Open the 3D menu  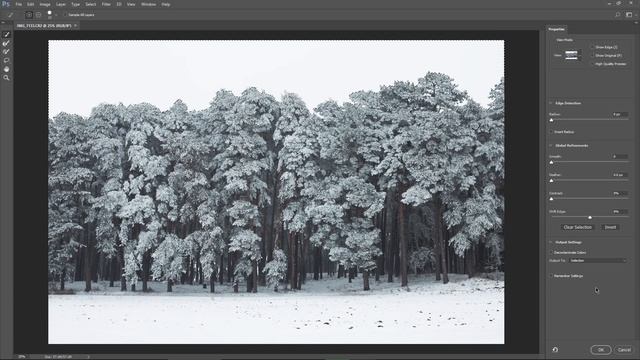119,4
